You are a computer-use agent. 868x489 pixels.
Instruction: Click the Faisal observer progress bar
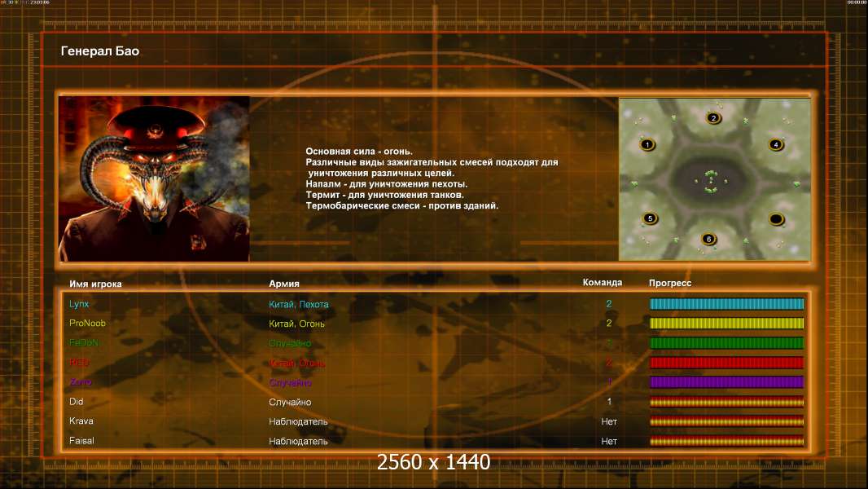(x=726, y=442)
